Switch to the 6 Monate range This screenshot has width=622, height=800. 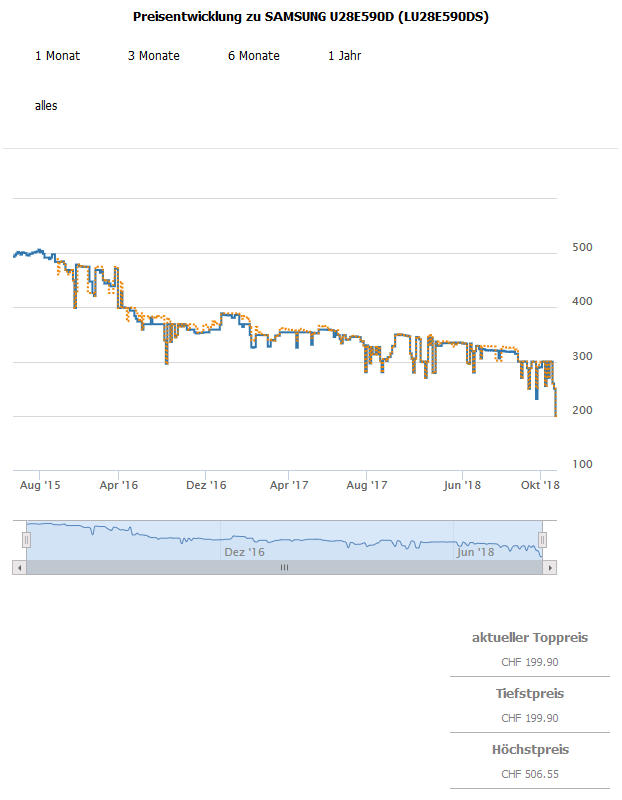click(254, 56)
